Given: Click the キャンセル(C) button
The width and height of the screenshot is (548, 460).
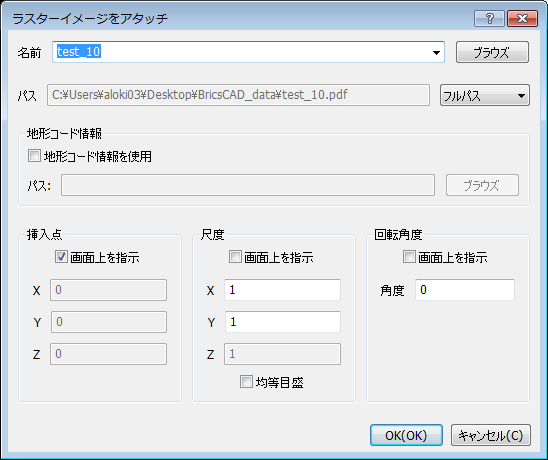Looking at the screenshot, I should click(x=491, y=435).
